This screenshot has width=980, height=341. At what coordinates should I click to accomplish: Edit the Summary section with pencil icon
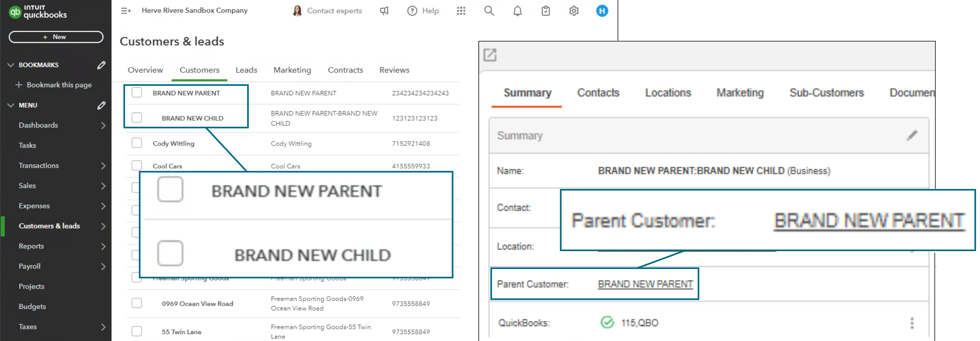pos(911,135)
